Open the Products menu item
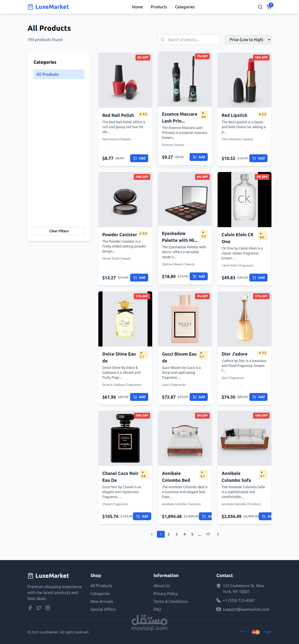Image resolution: width=299 pixels, height=644 pixels. tap(159, 7)
